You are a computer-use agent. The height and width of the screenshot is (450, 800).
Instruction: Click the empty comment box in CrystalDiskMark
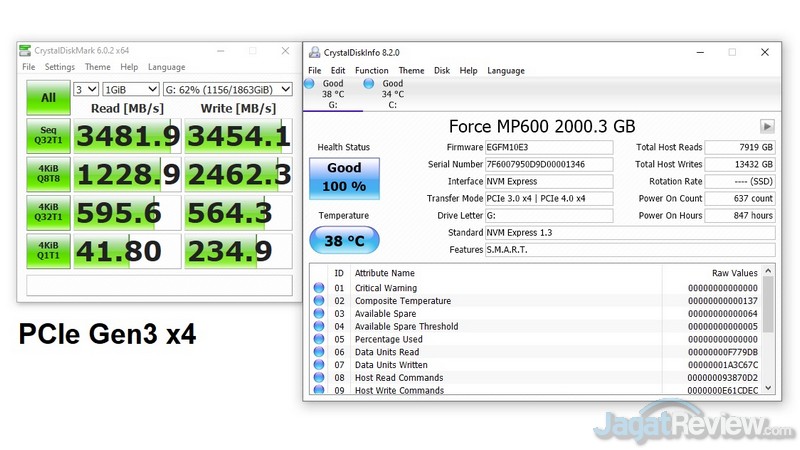159,285
